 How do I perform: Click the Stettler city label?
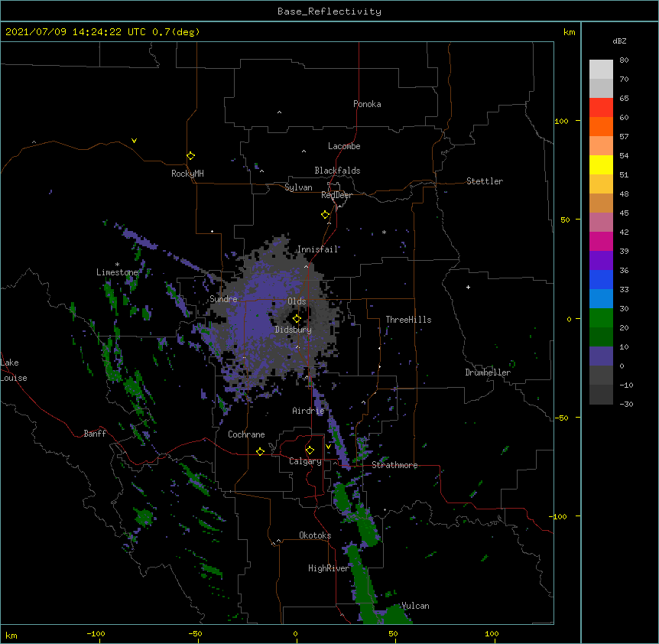[x=485, y=181]
